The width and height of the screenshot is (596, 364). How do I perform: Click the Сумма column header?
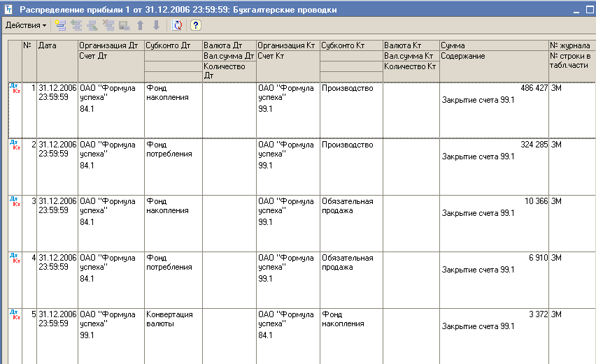(x=494, y=45)
